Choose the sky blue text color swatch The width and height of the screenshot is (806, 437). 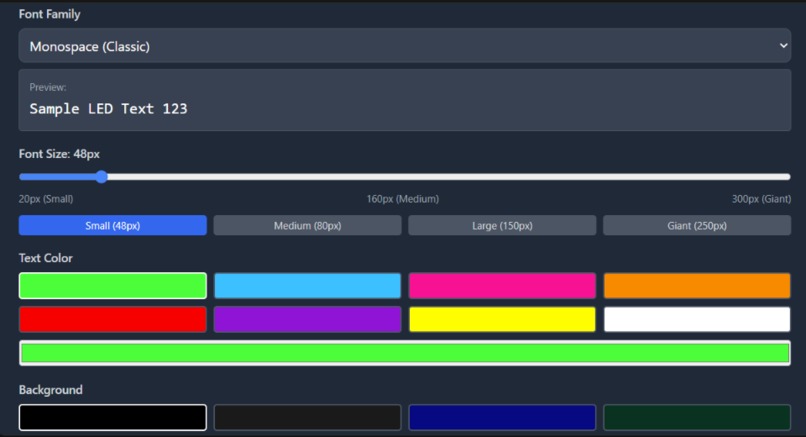[307, 285]
